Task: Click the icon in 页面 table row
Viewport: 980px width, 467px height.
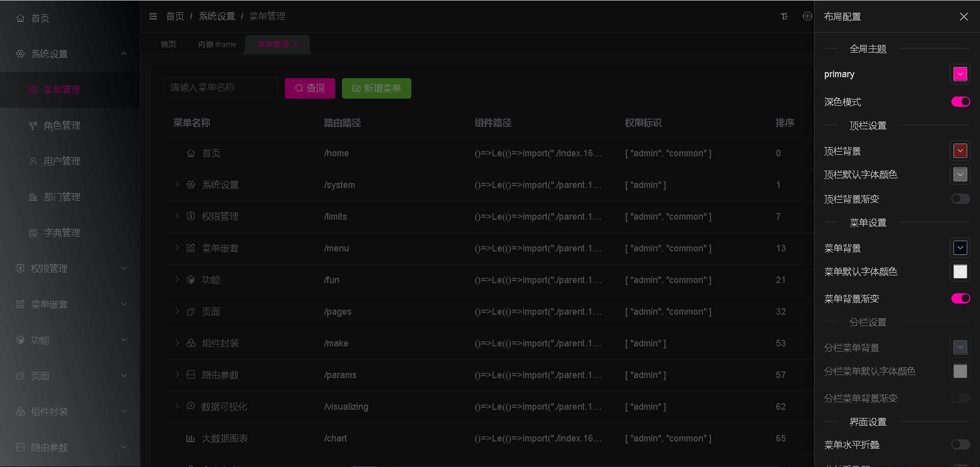Action: [191, 311]
